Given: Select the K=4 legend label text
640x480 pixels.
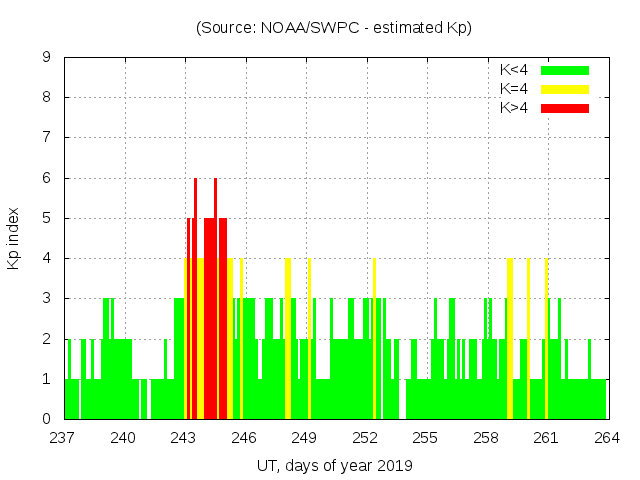Looking at the screenshot, I should coord(515,89).
